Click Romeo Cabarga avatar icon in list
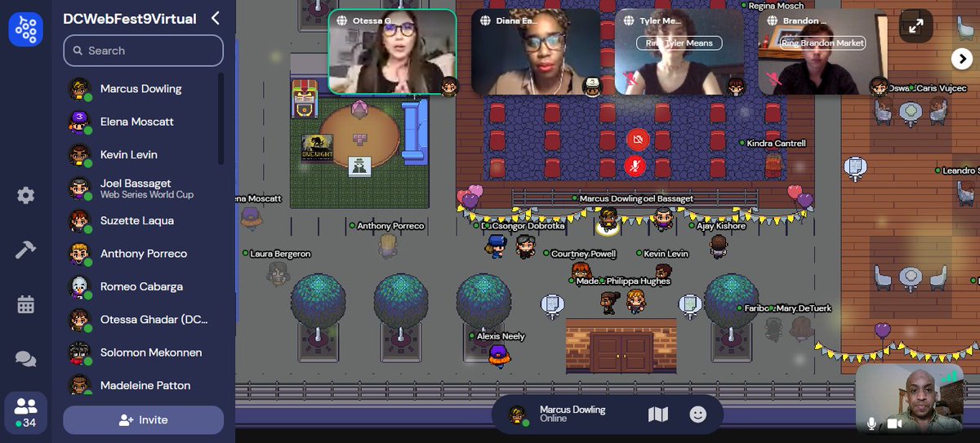This screenshot has width=980, height=443. (78, 287)
